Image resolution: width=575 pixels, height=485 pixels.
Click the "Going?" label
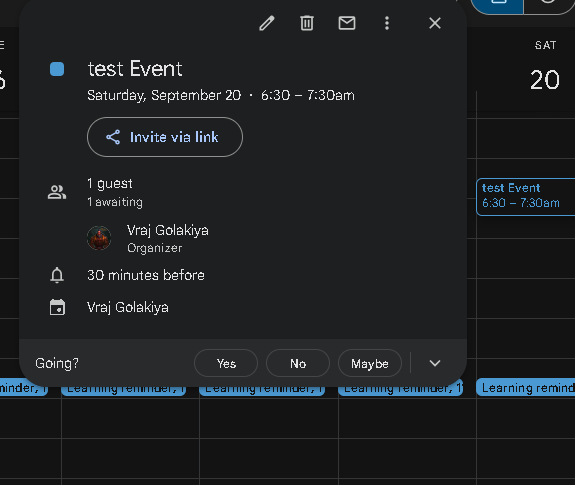[x=57, y=363]
